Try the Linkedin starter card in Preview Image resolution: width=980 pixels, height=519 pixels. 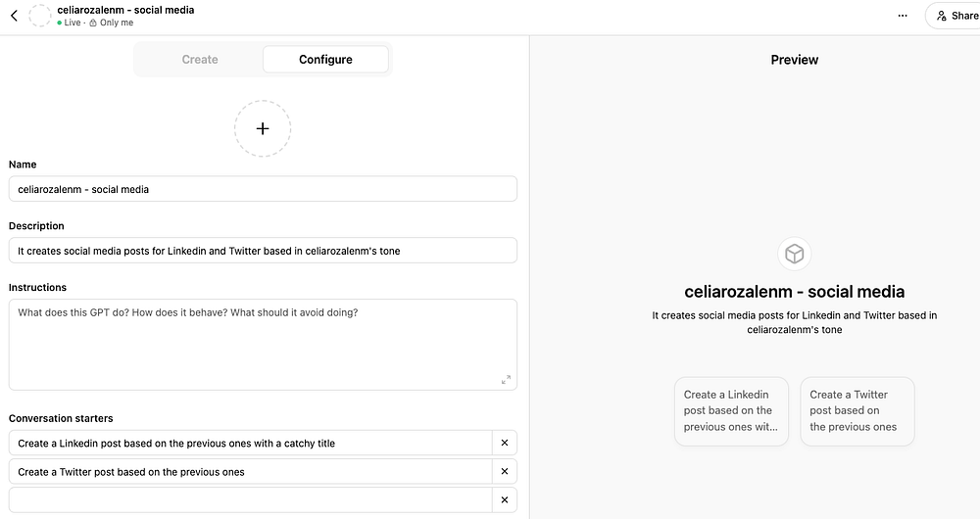pyautogui.click(x=731, y=411)
